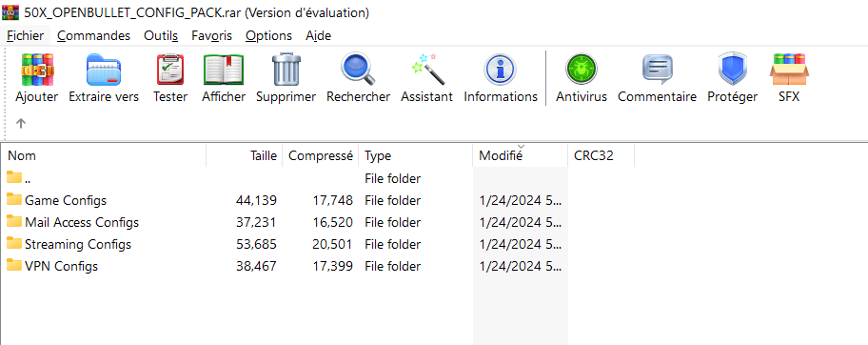
Task: Show archive Informations
Action: click(500, 70)
